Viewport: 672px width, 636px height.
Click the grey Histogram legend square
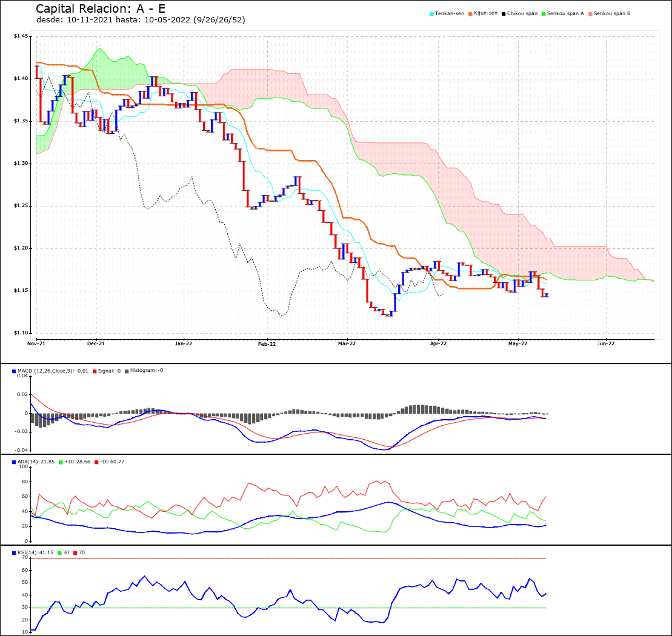pyautogui.click(x=127, y=371)
